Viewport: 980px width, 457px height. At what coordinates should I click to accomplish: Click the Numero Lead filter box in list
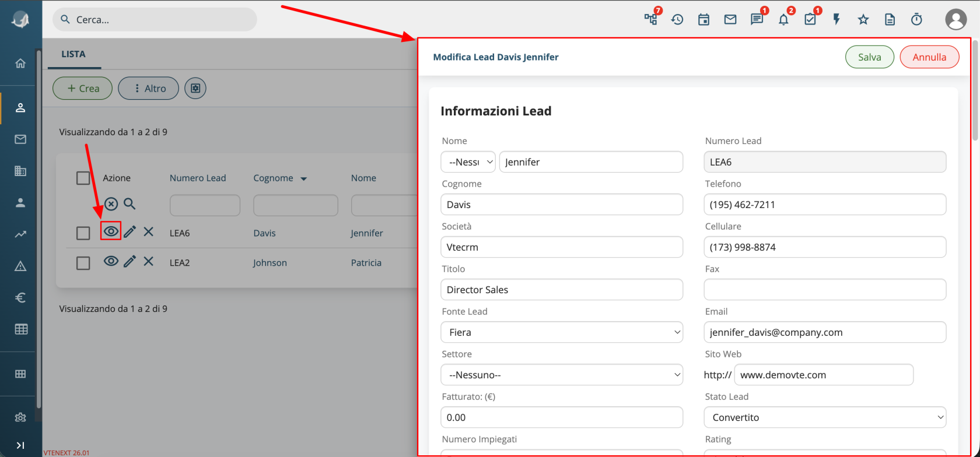point(205,205)
